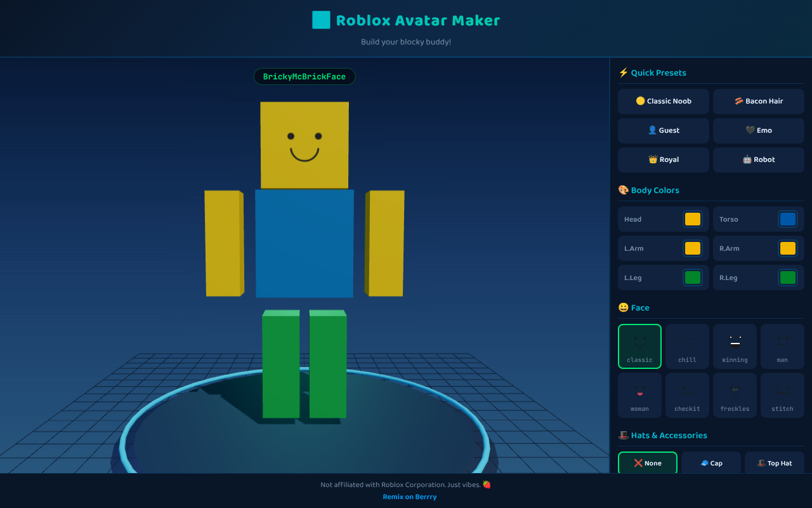
Task: Choose the chill face expression
Action: (687, 345)
